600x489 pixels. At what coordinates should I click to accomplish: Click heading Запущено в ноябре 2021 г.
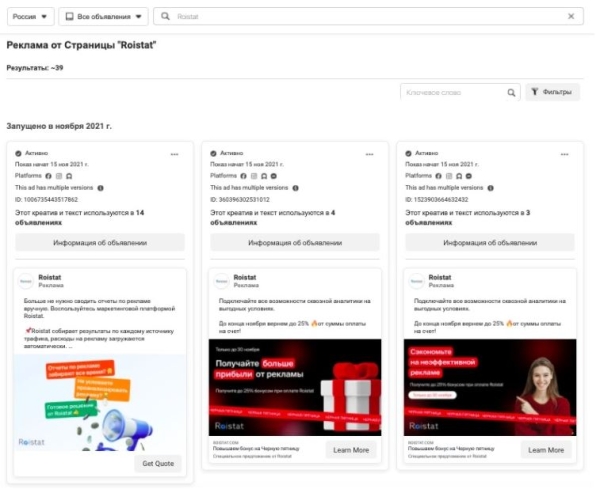point(59,126)
